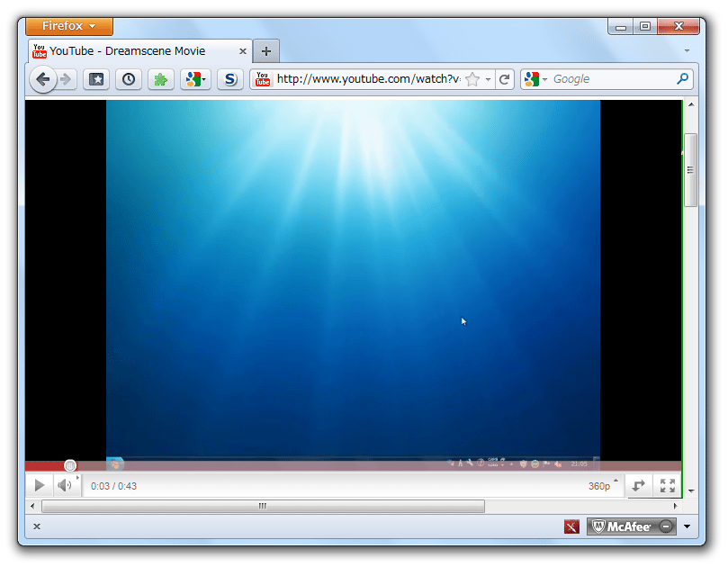Viewport: 728px width, 567px height.
Task: Click the video seek handle on progress bar
Action: (70, 465)
